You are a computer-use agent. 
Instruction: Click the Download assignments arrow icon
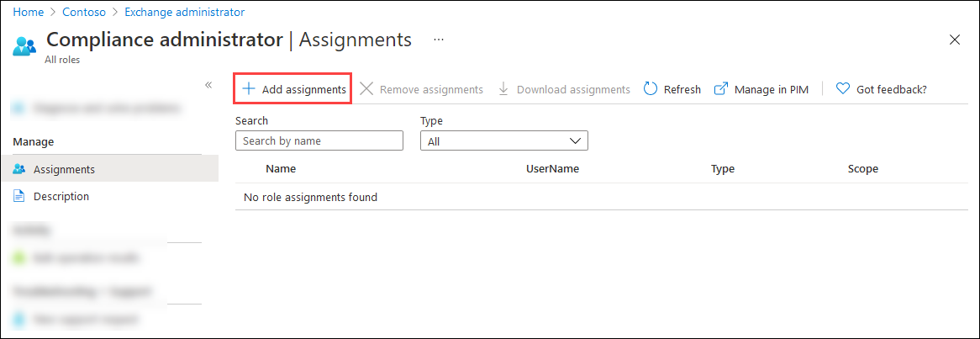(x=503, y=89)
